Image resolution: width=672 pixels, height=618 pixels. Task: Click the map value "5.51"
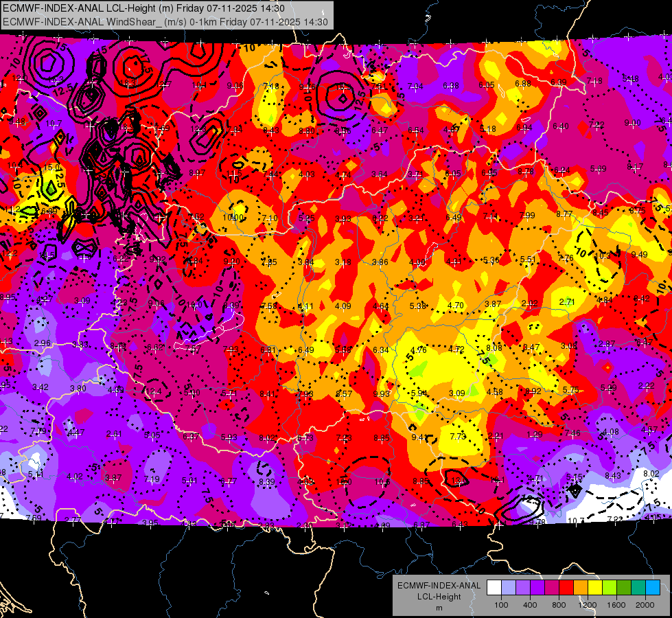pyautogui.click(x=528, y=260)
